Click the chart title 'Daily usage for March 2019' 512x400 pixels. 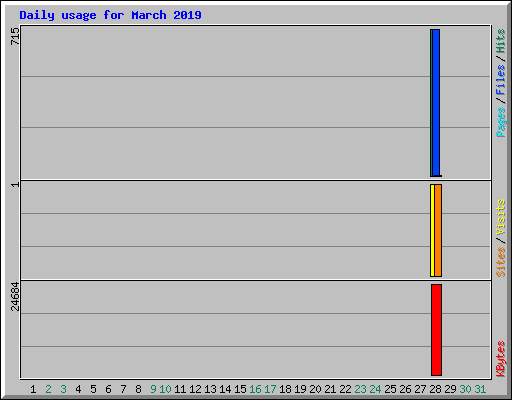(110, 15)
